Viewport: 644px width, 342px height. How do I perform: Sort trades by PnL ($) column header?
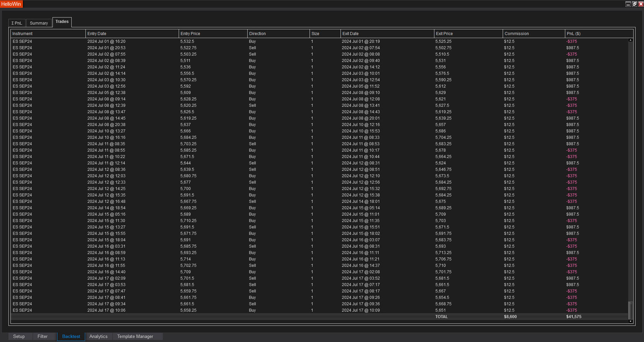(x=573, y=34)
